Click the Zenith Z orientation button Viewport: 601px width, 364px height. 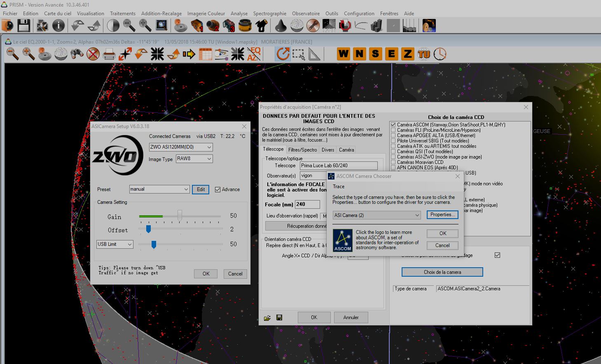coord(407,54)
